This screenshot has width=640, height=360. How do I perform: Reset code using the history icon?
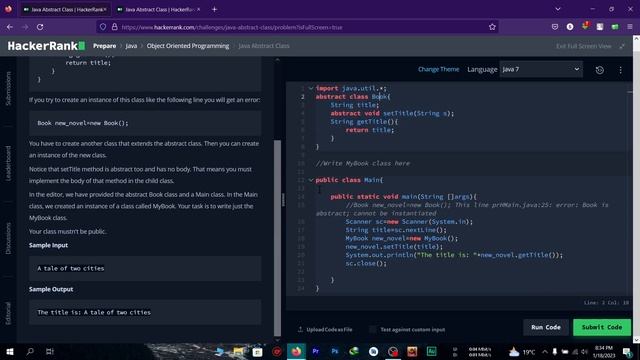pyautogui.click(x=600, y=70)
